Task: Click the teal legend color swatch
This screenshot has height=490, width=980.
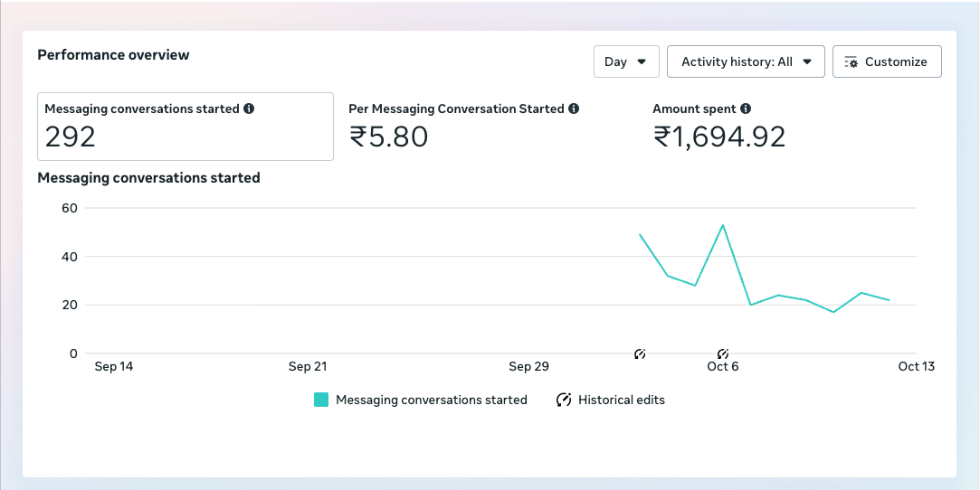Action: pyautogui.click(x=321, y=400)
